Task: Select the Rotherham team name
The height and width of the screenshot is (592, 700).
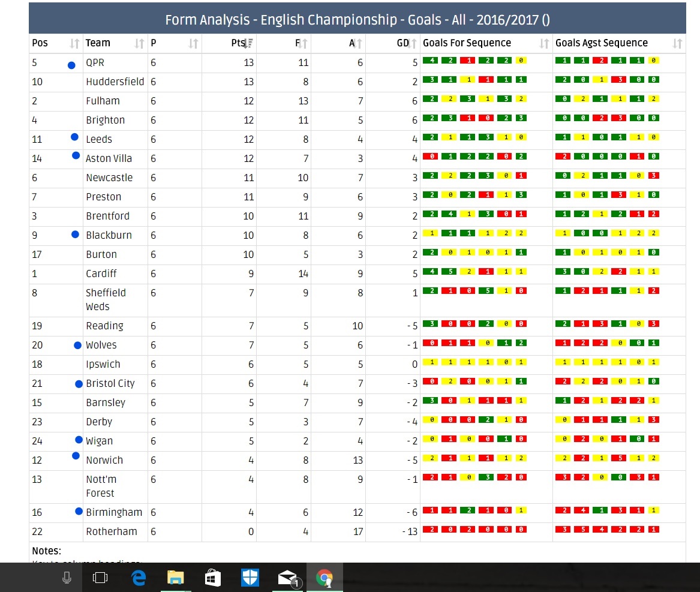Action: tap(112, 532)
